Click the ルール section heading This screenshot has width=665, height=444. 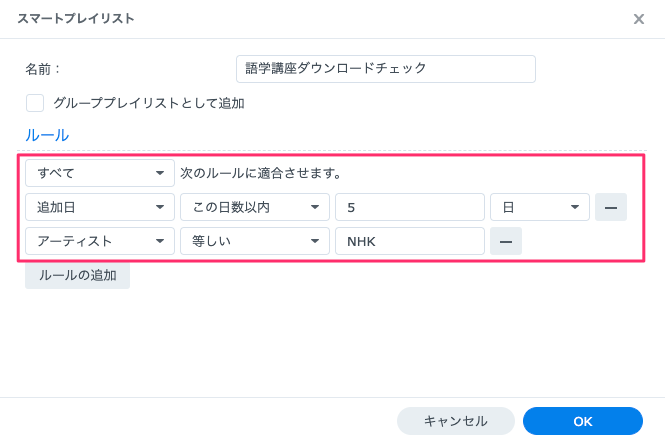tap(47, 135)
